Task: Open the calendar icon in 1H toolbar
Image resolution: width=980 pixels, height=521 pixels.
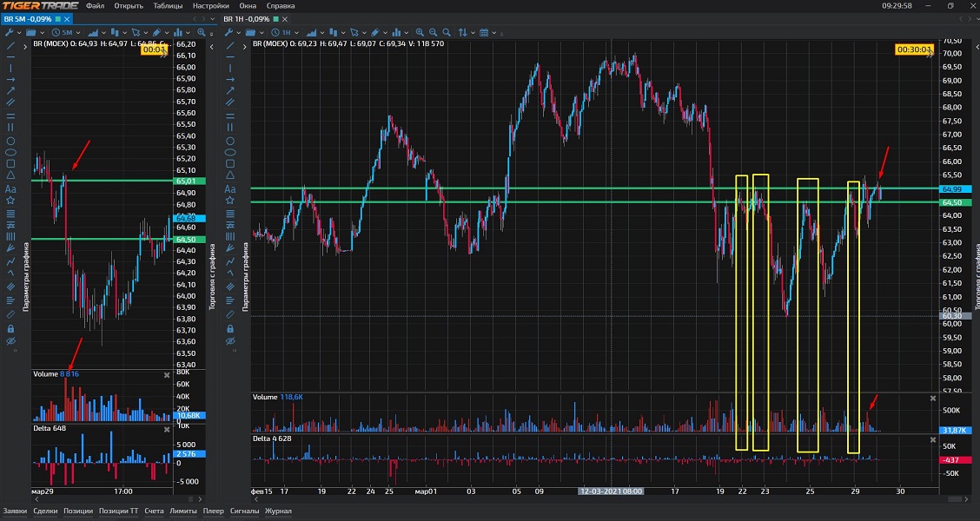Action: click(484, 32)
